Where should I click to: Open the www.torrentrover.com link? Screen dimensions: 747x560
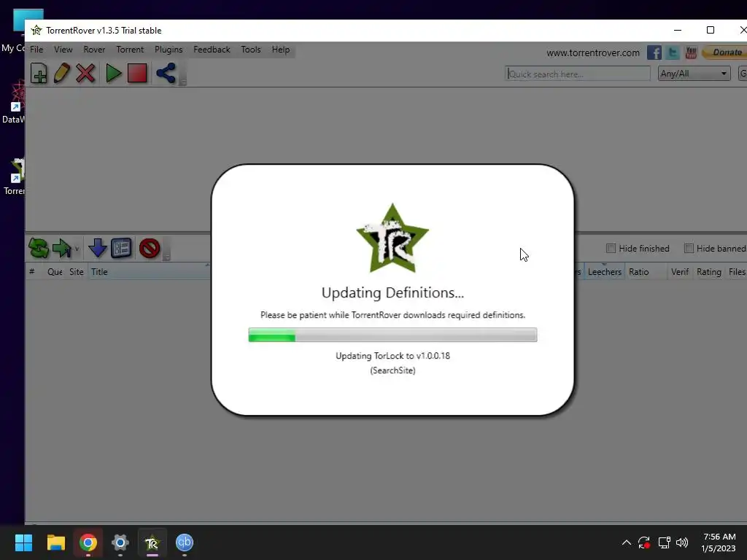[x=592, y=52]
